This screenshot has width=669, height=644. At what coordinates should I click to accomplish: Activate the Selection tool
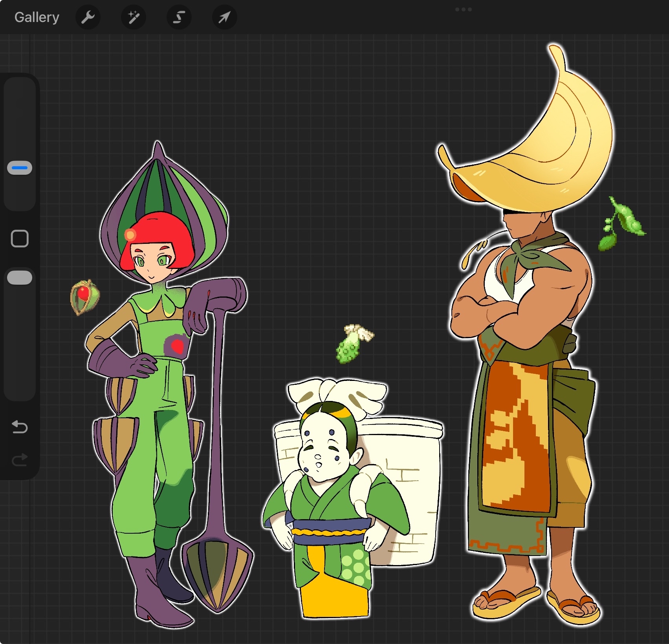(179, 17)
